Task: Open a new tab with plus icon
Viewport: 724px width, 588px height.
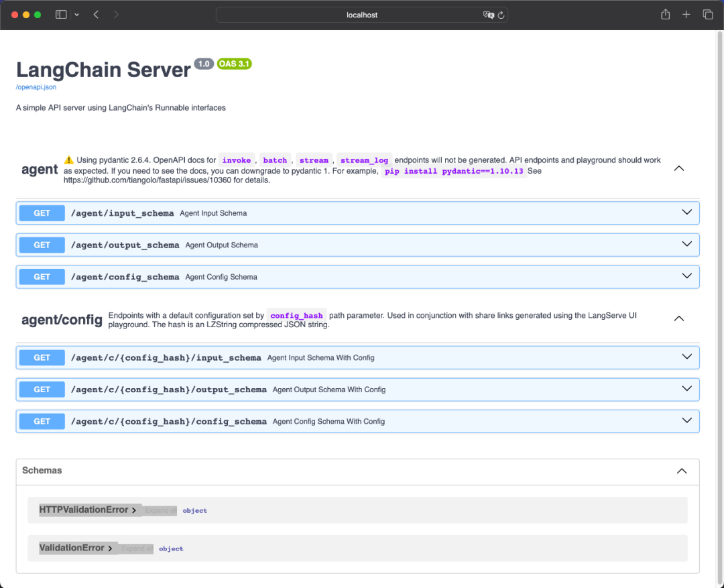Action: pyautogui.click(x=686, y=15)
